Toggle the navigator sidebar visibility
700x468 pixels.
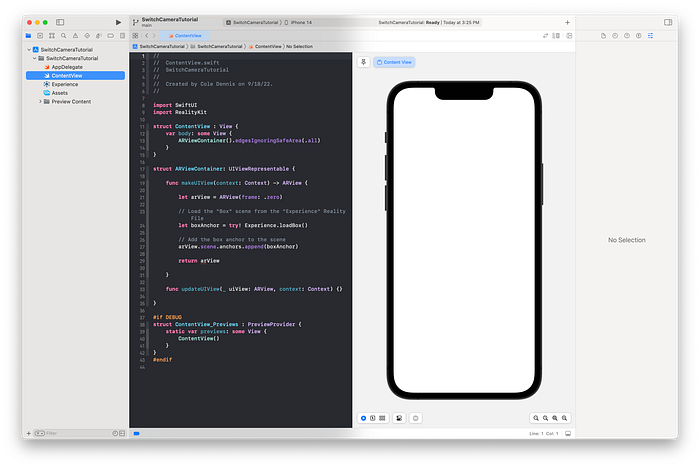pyautogui.click(x=60, y=22)
